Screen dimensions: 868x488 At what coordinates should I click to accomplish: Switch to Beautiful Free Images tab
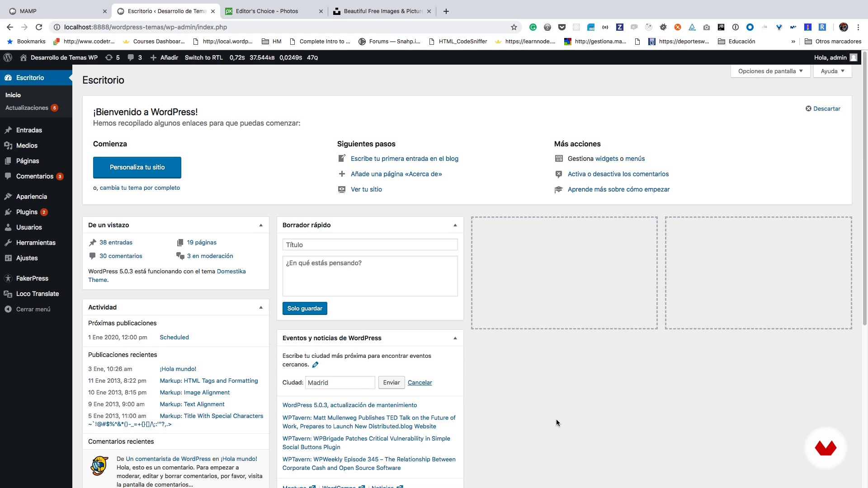tap(382, 11)
